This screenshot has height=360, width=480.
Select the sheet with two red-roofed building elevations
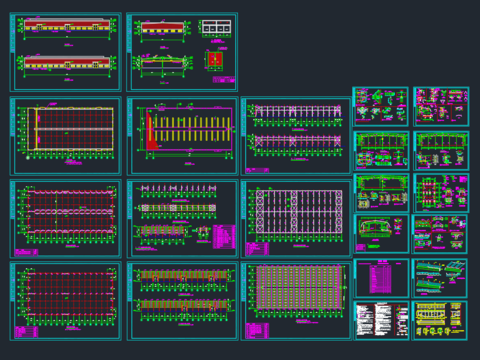coord(66,52)
